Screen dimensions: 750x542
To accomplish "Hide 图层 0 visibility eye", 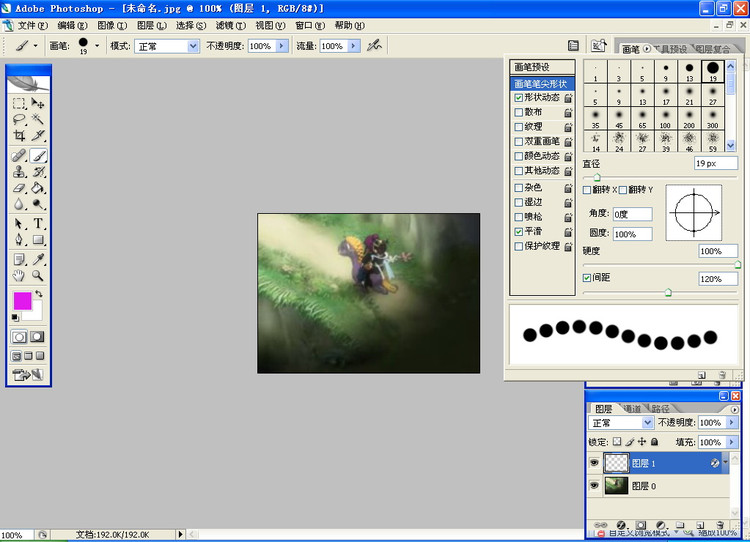I will (x=594, y=486).
